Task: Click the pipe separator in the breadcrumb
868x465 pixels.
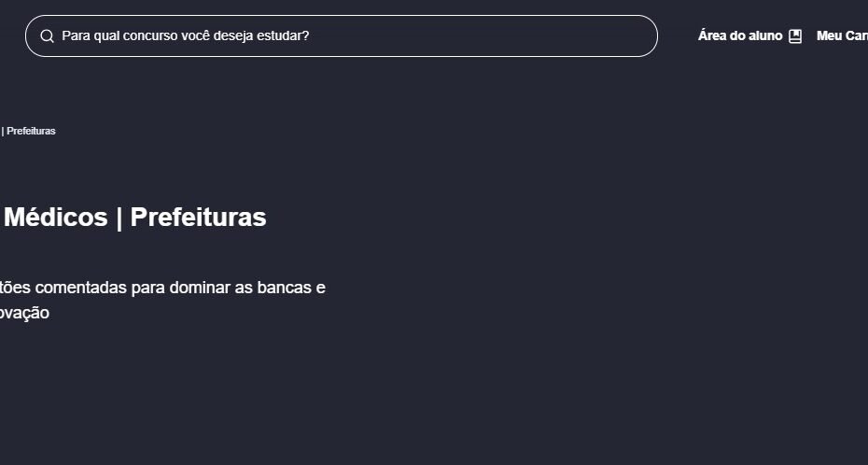Action: pos(3,132)
